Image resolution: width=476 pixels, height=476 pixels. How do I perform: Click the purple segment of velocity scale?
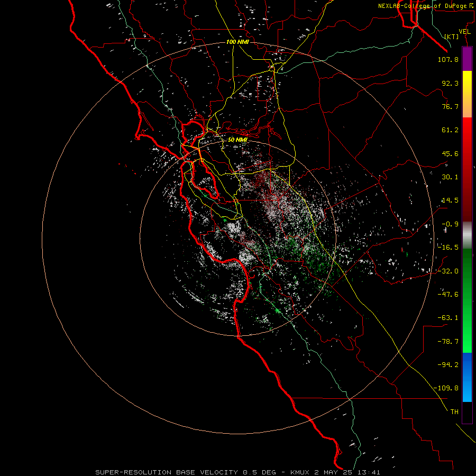coord(467,59)
